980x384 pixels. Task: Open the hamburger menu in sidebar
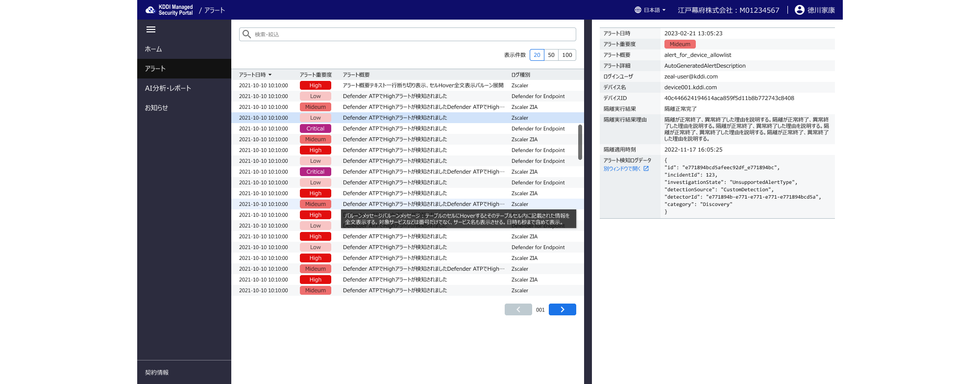[151, 29]
